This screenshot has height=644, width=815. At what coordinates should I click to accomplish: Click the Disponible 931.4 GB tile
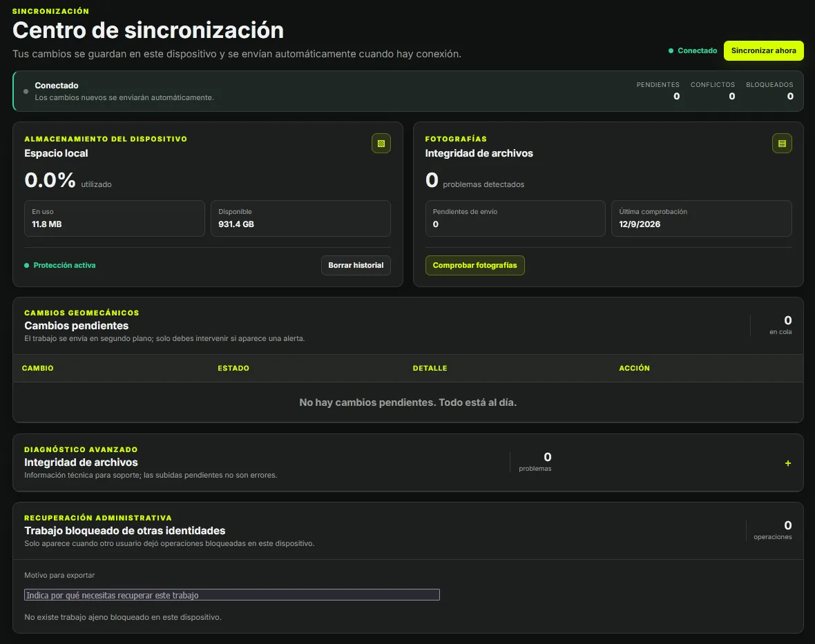point(300,218)
